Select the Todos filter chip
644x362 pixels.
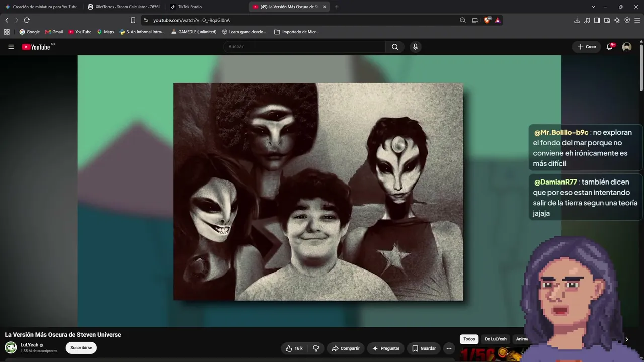469,339
